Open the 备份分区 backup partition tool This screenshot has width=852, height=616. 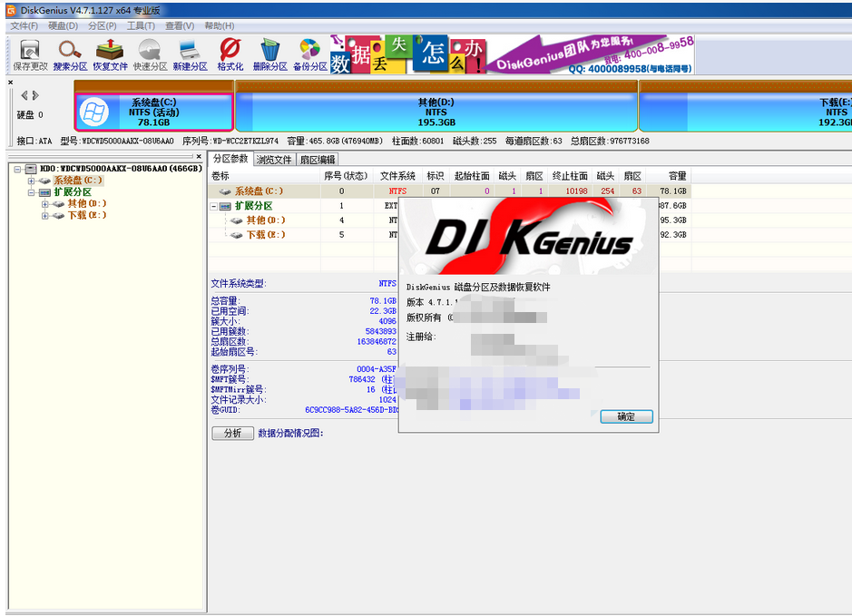309,54
